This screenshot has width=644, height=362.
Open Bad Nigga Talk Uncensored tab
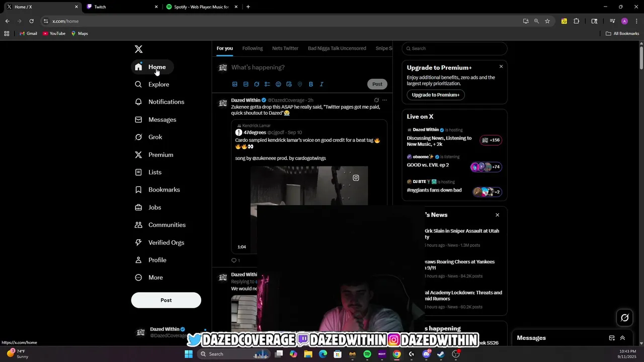(337, 48)
